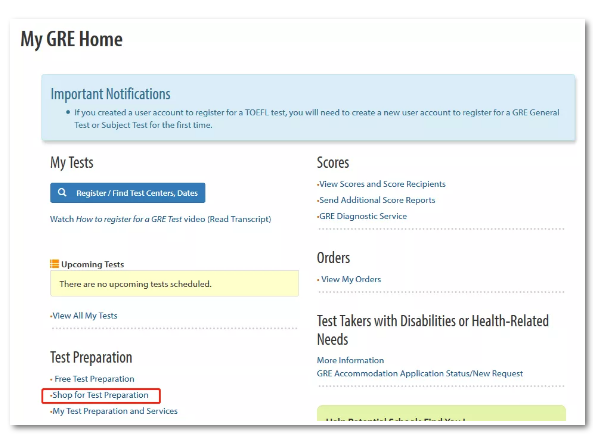Click the orange Upcoming Tests list icon

54,264
